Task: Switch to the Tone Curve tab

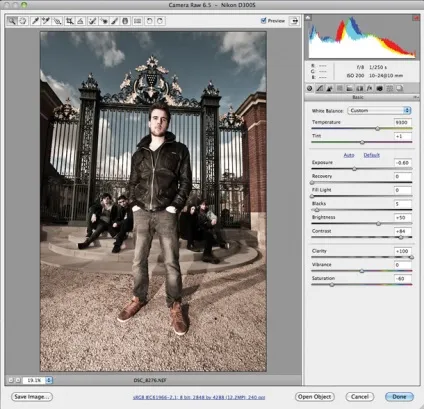Action: pyautogui.click(x=320, y=88)
